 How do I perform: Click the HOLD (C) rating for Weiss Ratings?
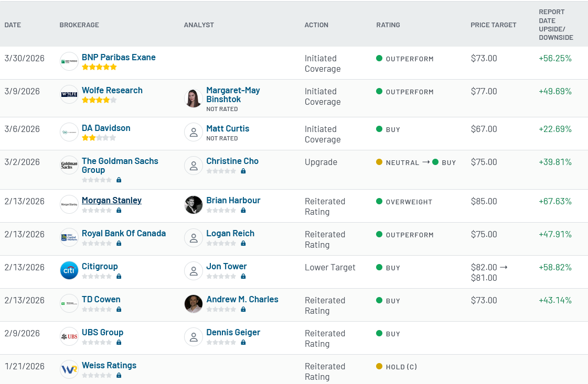click(x=397, y=367)
